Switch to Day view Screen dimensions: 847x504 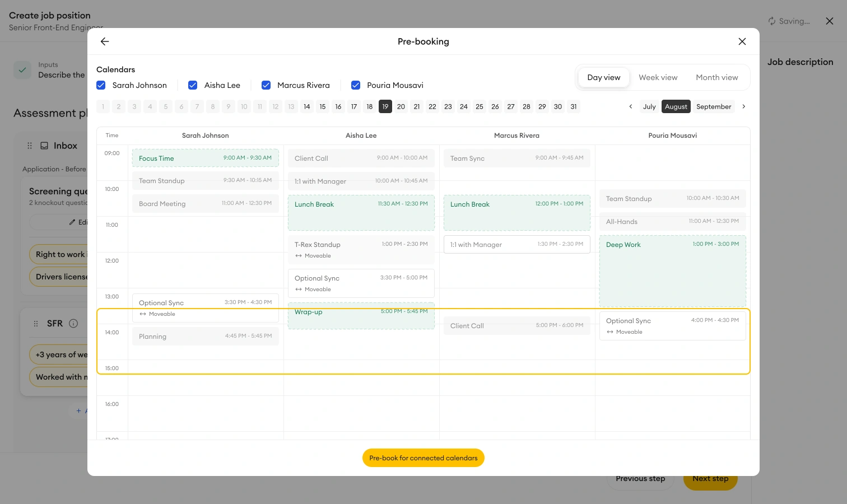click(x=604, y=78)
